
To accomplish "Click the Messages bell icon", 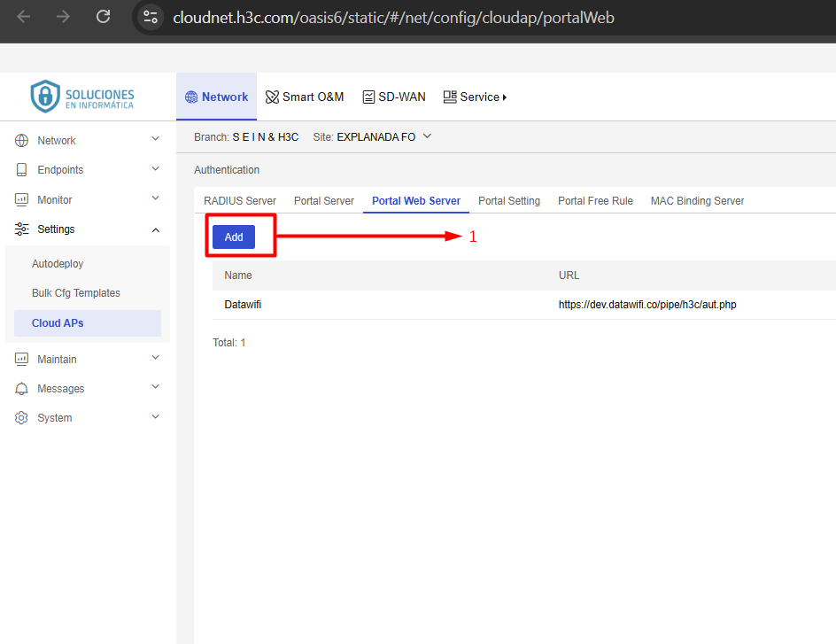I will click(21, 389).
